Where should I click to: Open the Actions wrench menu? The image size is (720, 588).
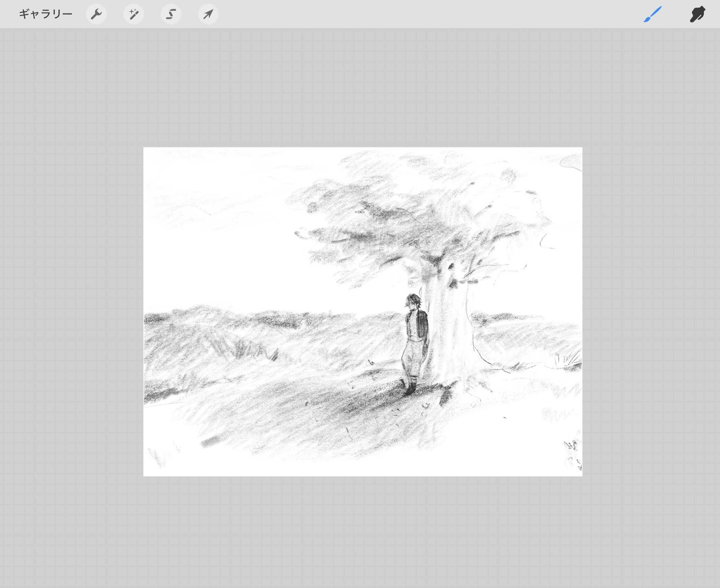point(96,14)
